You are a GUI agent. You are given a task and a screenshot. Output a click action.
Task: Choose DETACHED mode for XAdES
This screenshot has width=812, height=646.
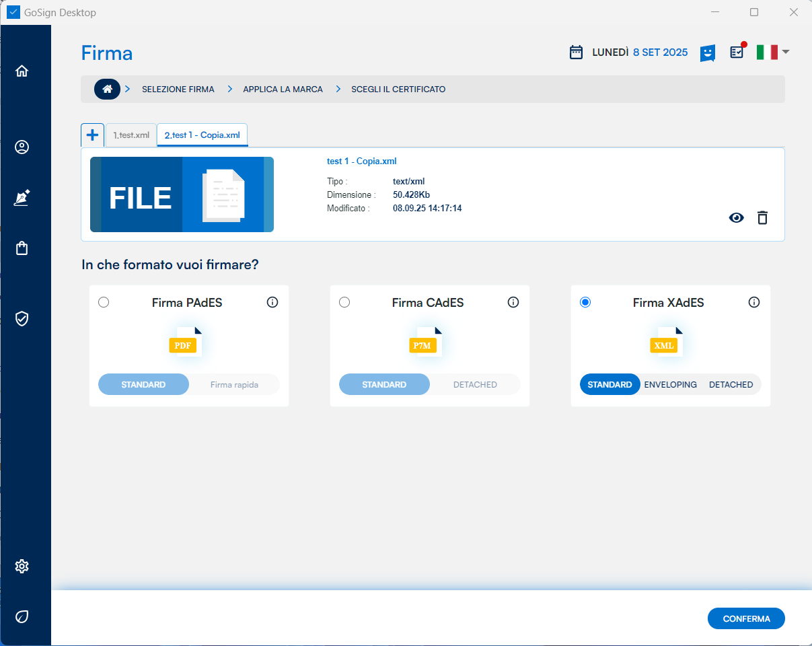pos(731,385)
